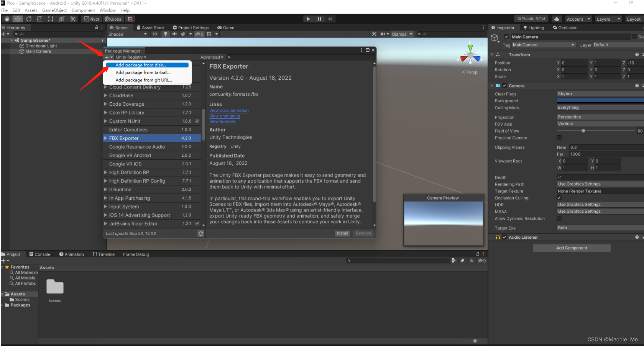Search by type in Project panel
Viewport: 644px width, 346px height.
pos(454,261)
